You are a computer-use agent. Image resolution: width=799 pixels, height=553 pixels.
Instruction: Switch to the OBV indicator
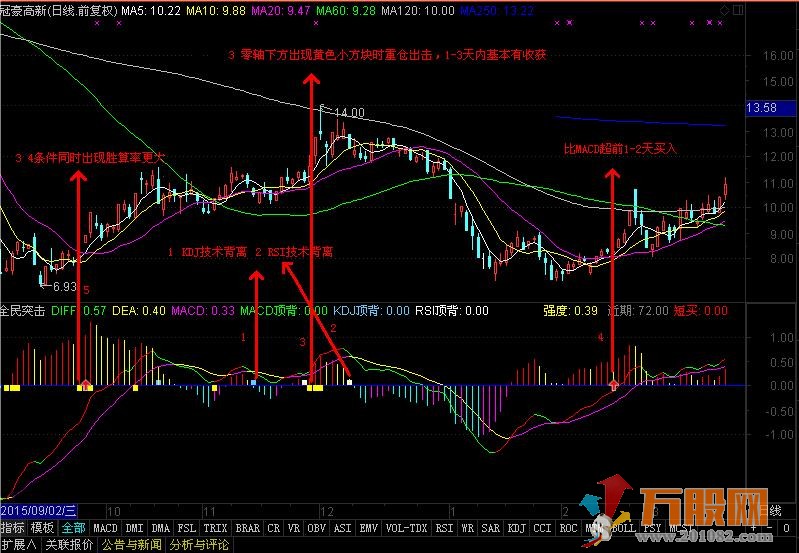pos(316,528)
